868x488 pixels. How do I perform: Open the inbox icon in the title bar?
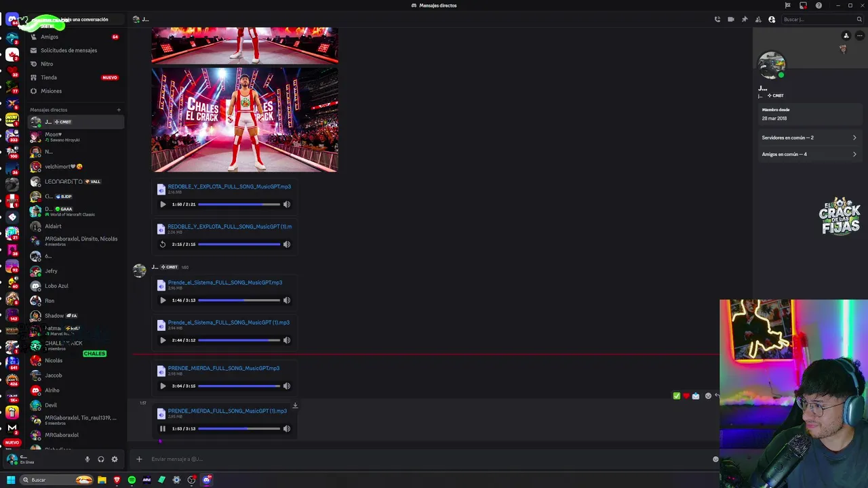click(x=803, y=5)
